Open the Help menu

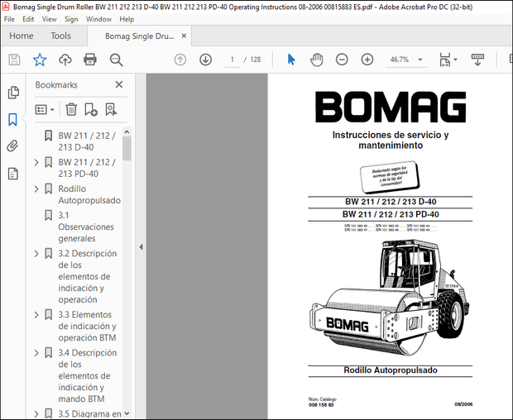point(127,19)
